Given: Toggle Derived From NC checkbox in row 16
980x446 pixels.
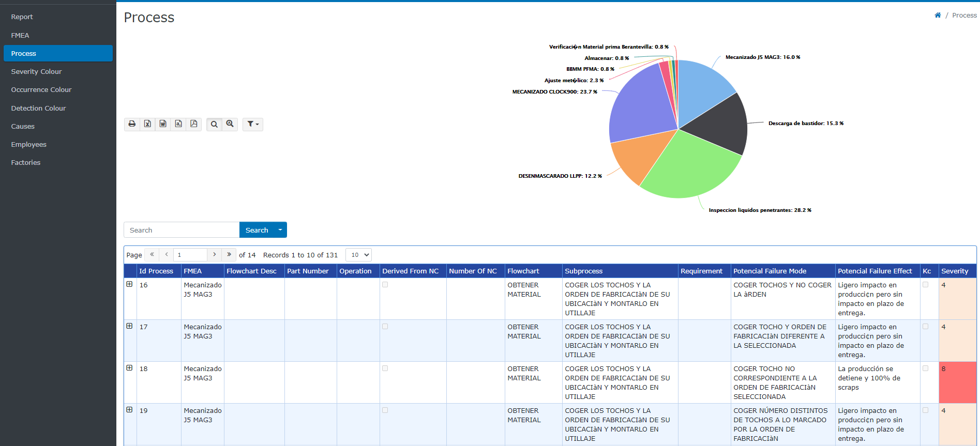Looking at the screenshot, I should (x=385, y=285).
